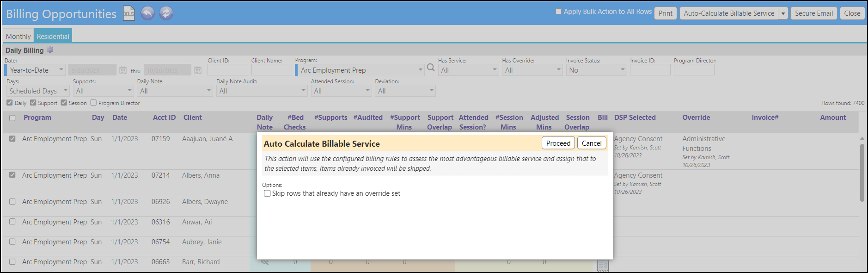Screen dimensions: 868x273
Task: Click the Client Name filter field
Action: 272,70
